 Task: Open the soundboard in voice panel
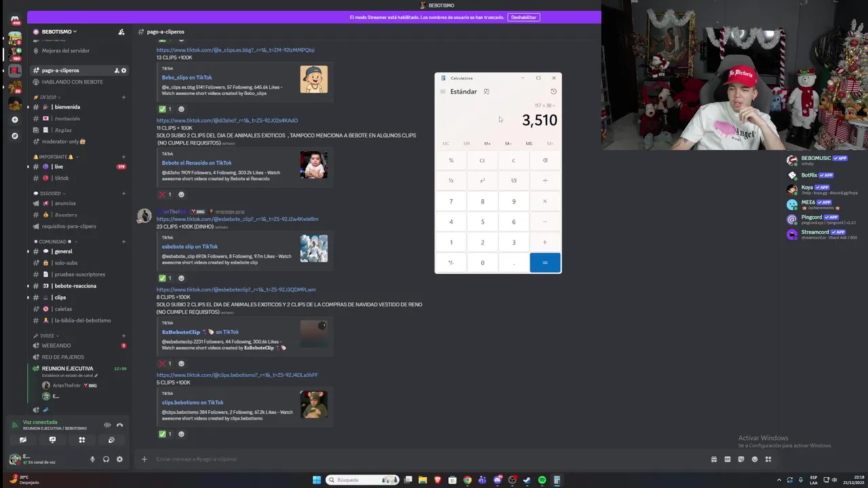pyautogui.click(x=111, y=440)
